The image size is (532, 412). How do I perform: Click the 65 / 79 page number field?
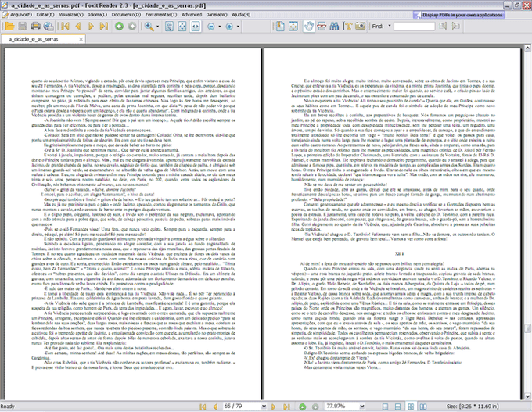coord(242,407)
